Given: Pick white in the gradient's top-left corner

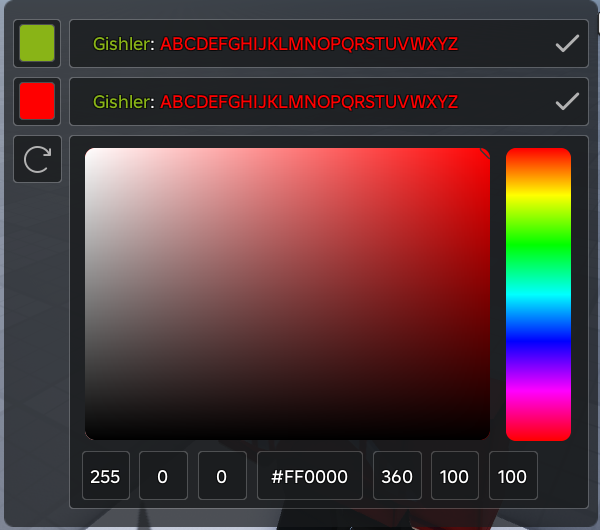Looking at the screenshot, I should coord(89,152).
